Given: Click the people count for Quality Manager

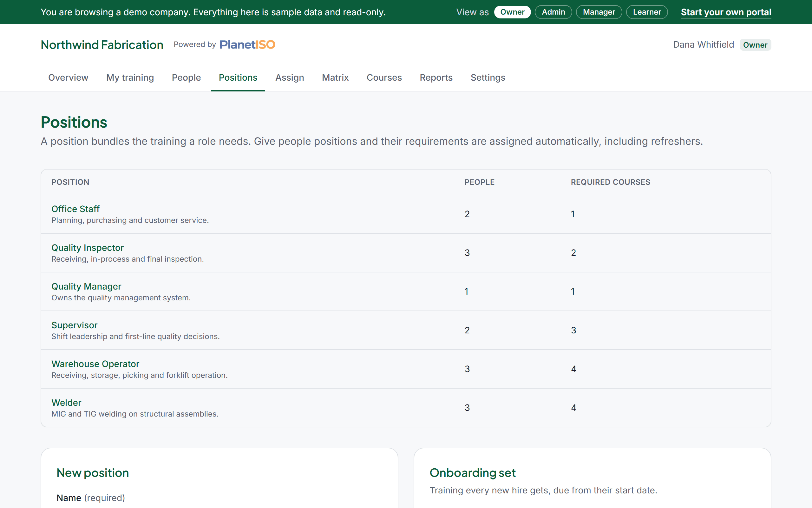Looking at the screenshot, I should coord(466,291).
